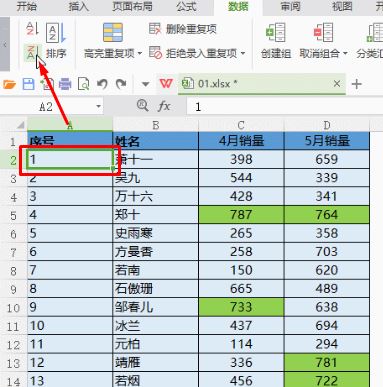Open the name box dropdown arrow
This screenshot has height=387, width=383.
click(x=98, y=107)
